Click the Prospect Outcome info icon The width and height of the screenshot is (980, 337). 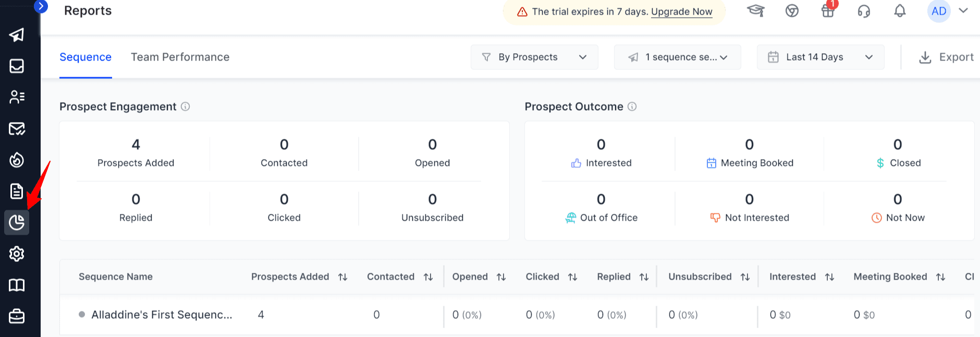(x=632, y=106)
